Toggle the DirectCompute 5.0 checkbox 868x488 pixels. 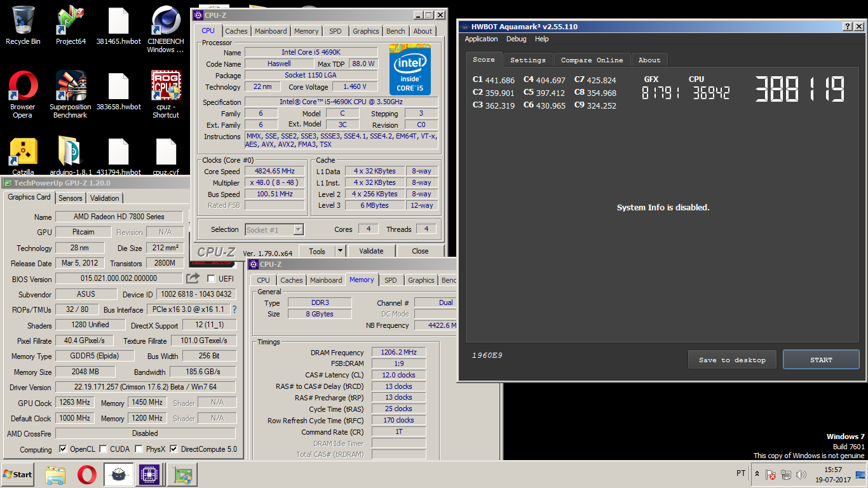coord(174,449)
